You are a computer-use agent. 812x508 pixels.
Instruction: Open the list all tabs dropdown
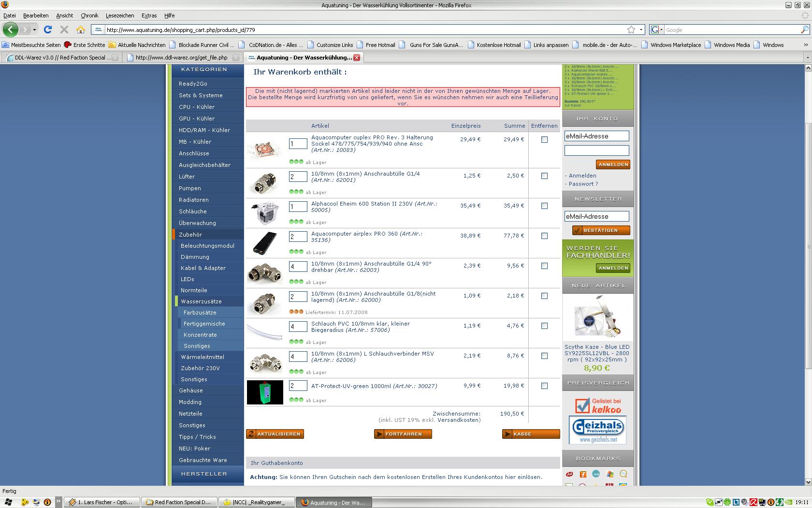[x=807, y=58]
